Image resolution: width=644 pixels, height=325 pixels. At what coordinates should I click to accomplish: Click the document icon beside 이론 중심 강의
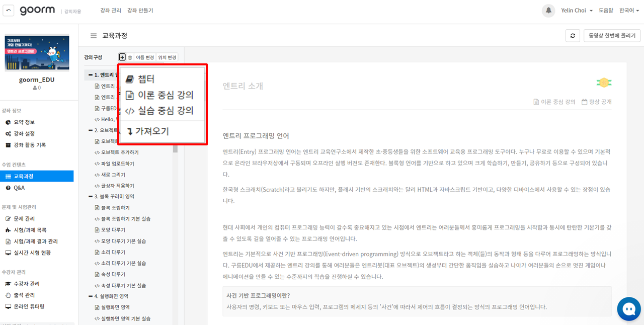pyautogui.click(x=130, y=95)
